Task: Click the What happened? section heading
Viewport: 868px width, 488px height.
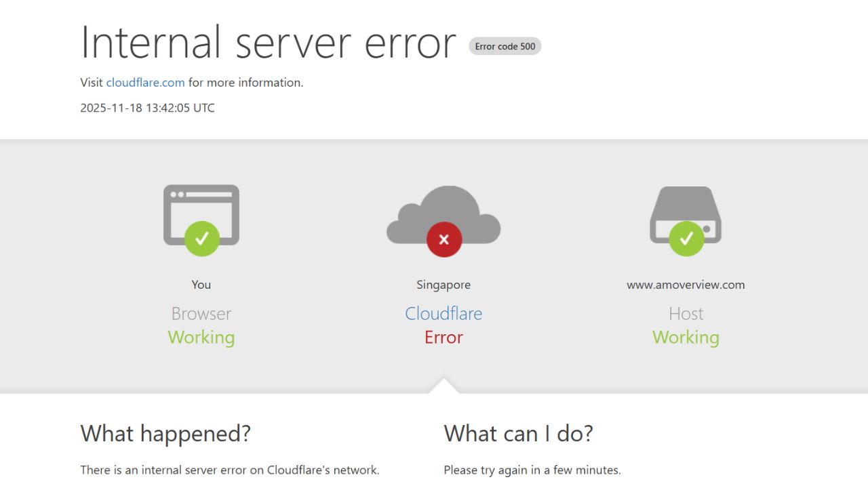Action: pos(165,433)
